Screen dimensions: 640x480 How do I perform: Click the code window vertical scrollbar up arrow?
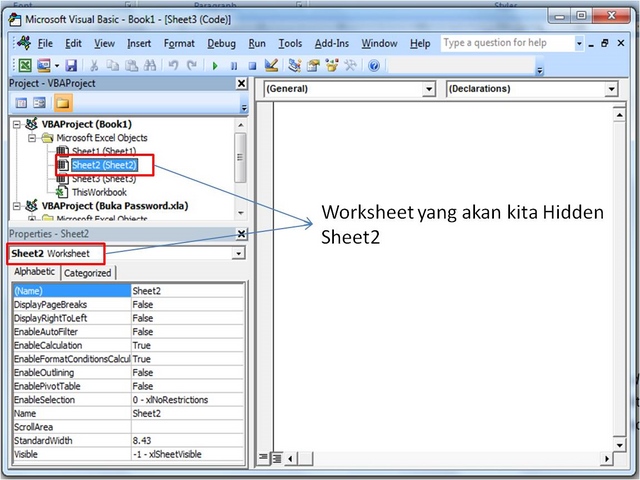pyautogui.click(x=619, y=116)
